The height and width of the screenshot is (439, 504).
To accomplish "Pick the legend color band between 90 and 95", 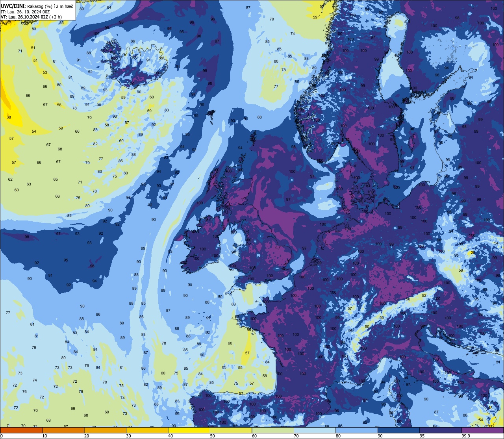I will click(x=398, y=430).
